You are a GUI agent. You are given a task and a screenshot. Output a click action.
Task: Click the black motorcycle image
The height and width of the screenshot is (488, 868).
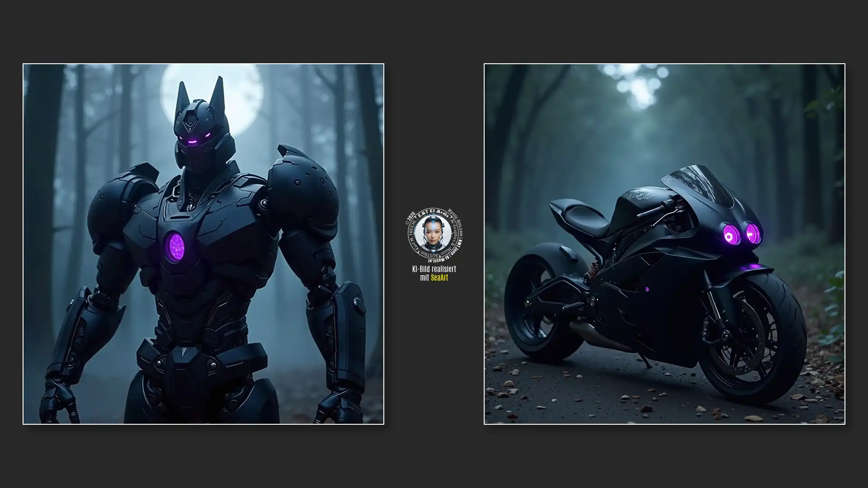pyautogui.click(x=665, y=244)
